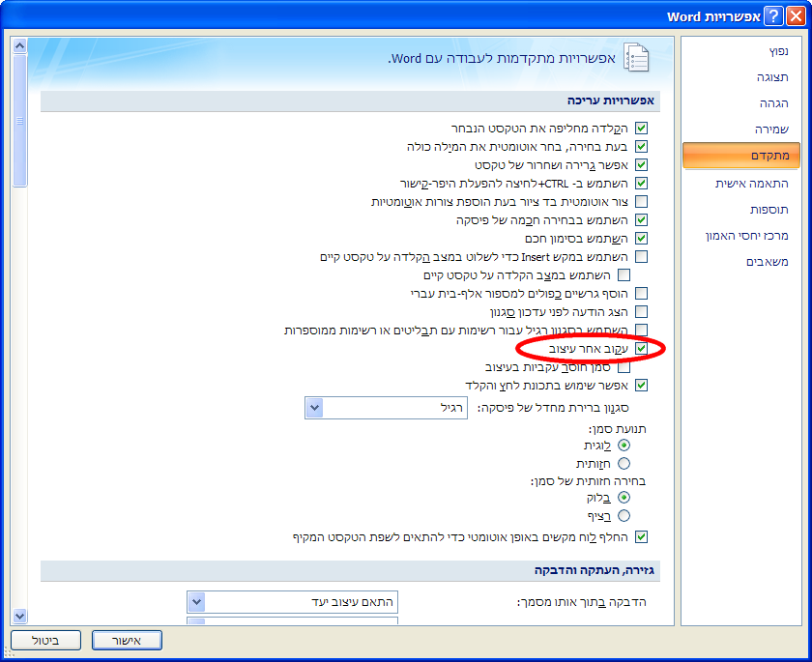The image size is (812, 662).
Task: Enable 'הצג הודעה לפני עדכון סגנון' checkbox
Action: click(x=641, y=311)
